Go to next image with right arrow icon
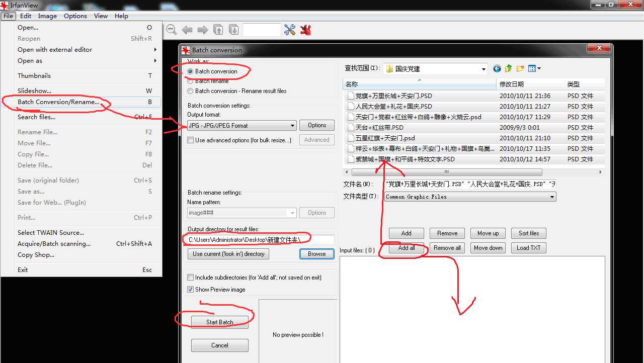The height and width of the screenshot is (363, 644). [203, 30]
